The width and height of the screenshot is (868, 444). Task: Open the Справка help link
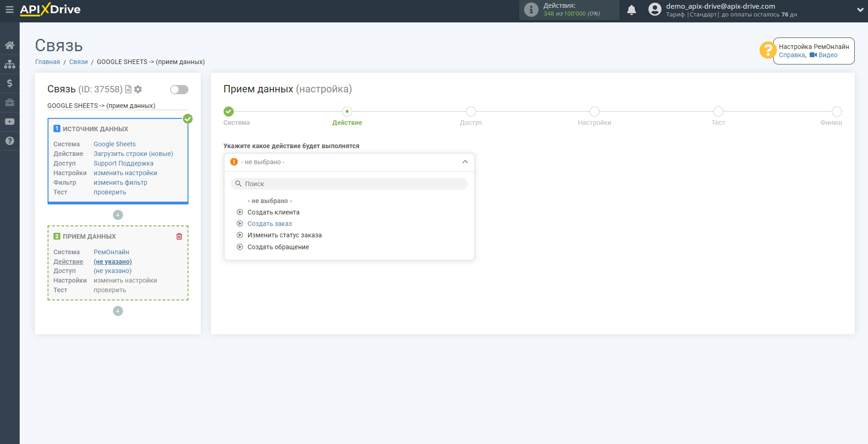792,55
